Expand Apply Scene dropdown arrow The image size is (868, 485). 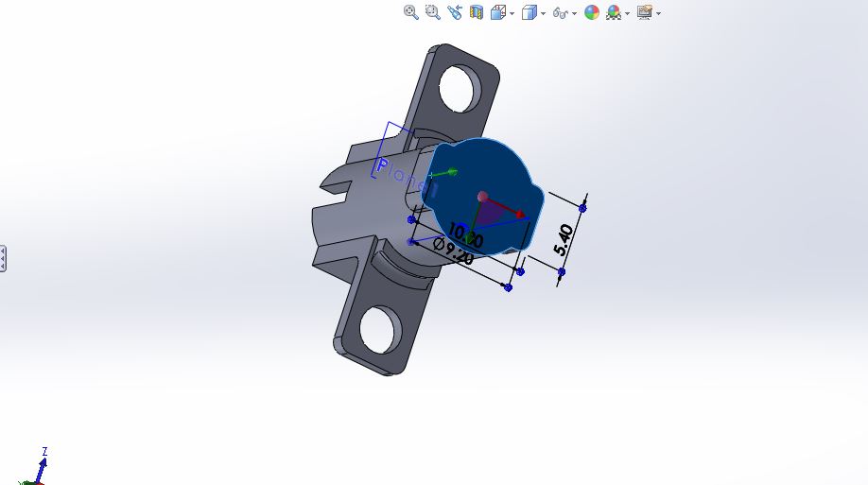[627, 13]
